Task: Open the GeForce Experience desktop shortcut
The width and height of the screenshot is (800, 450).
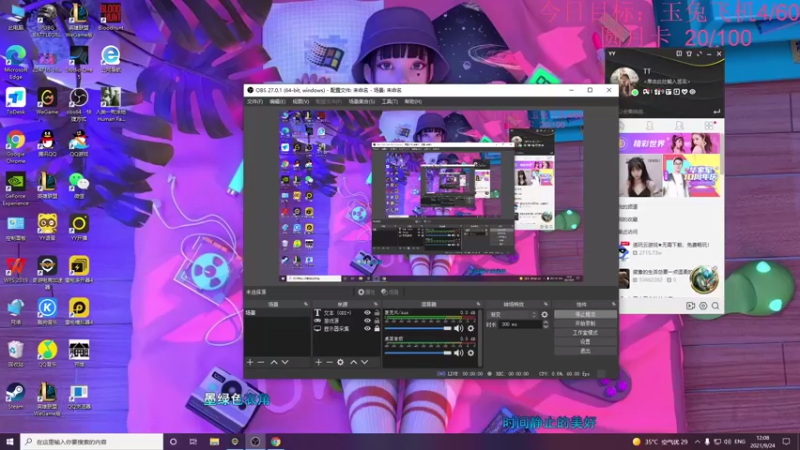Action: pos(15,189)
